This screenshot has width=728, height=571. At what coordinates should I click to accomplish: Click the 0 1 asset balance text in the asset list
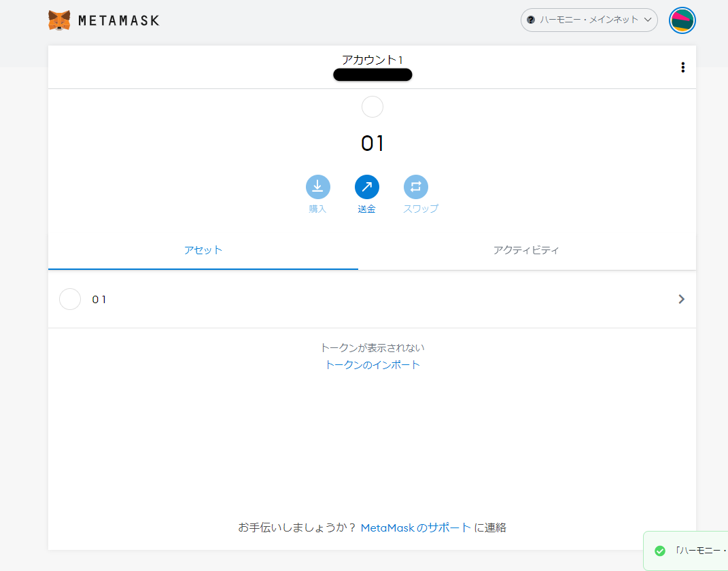click(99, 299)
